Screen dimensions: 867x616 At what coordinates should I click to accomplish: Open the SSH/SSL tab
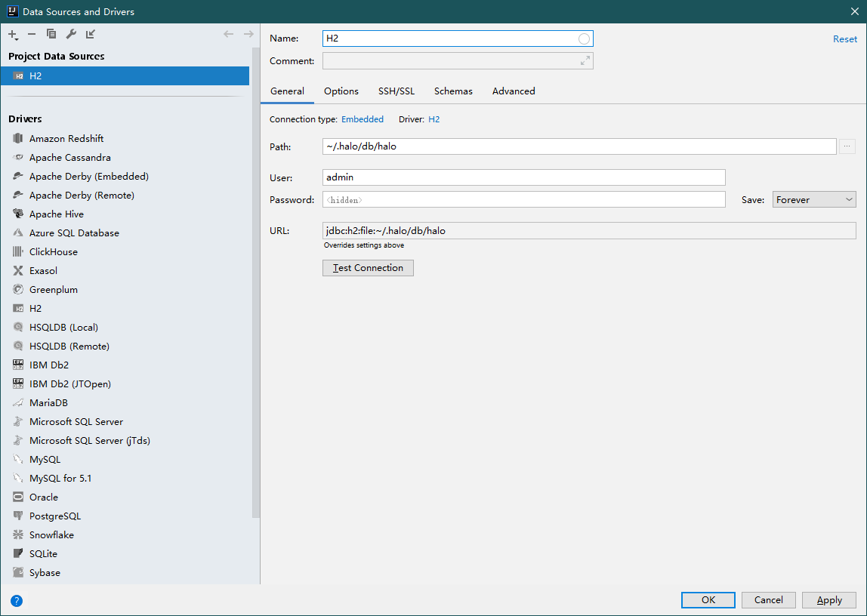pos(396,91)
